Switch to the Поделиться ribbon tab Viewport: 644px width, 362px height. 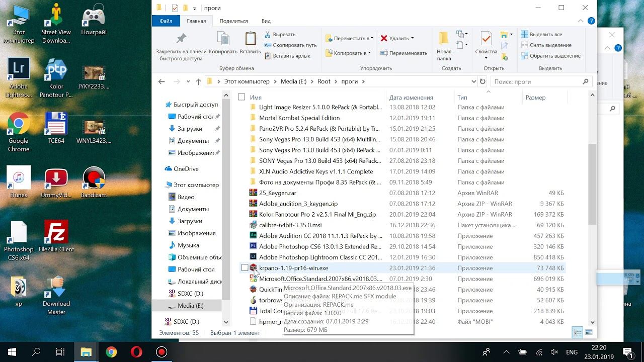tap(233, 21)
